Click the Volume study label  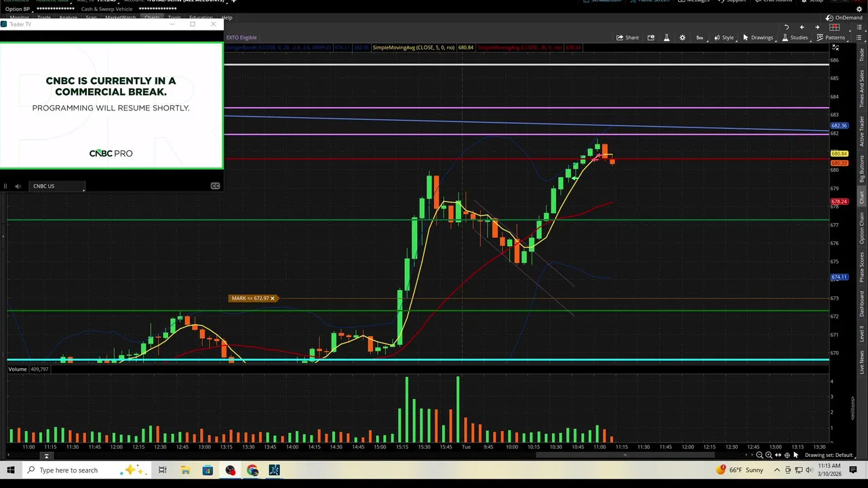click(x=18, y=369)
